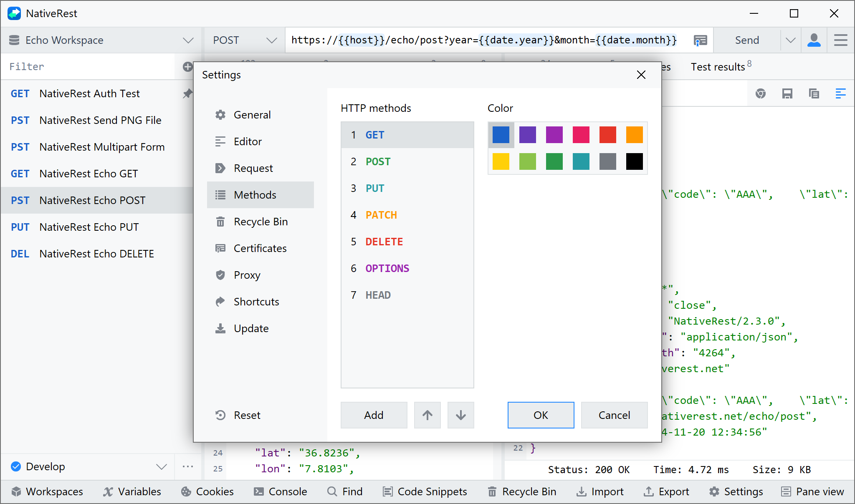Viewport: 855px width, 504px height.
Task: Open the user account icon
Action: tap(814, 40)
